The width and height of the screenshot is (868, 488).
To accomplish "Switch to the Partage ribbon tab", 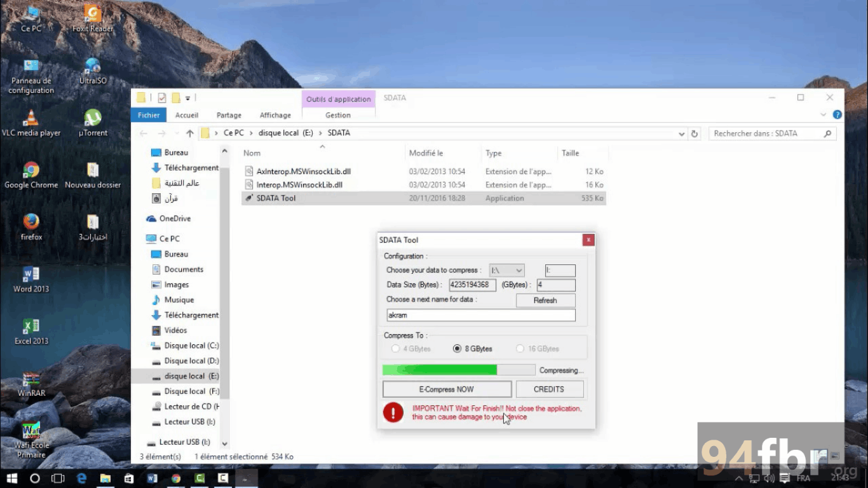I will (229, 115).
